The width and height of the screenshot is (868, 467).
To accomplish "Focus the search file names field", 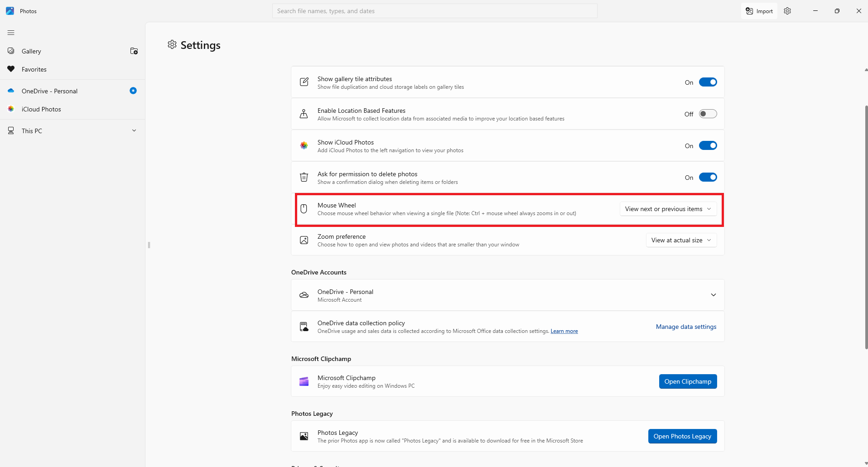I will click(x=435, y=11).
